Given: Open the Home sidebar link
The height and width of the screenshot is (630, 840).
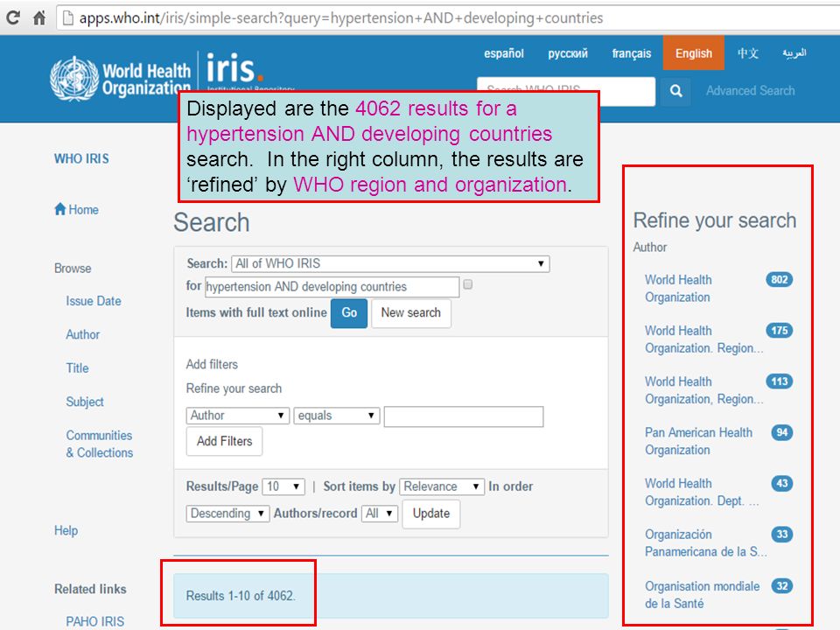Looking at the screenshot, I should 83,209.
